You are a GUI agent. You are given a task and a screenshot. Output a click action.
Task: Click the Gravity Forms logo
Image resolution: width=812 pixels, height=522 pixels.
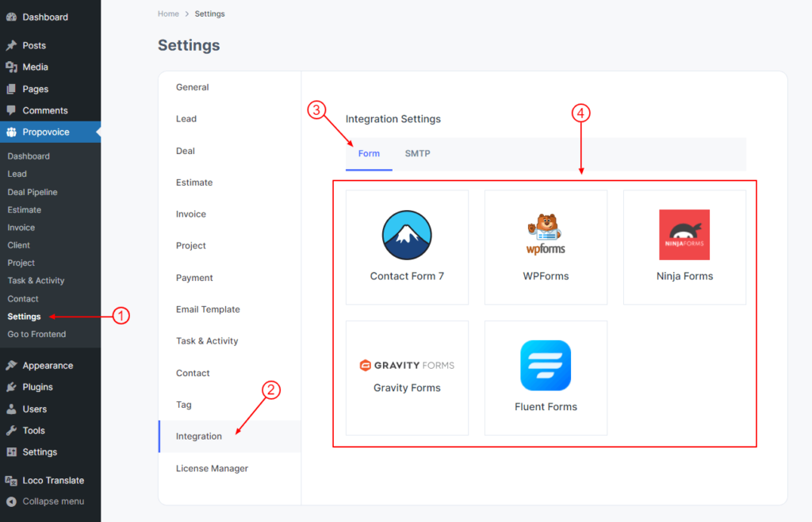tap(407, 365)
